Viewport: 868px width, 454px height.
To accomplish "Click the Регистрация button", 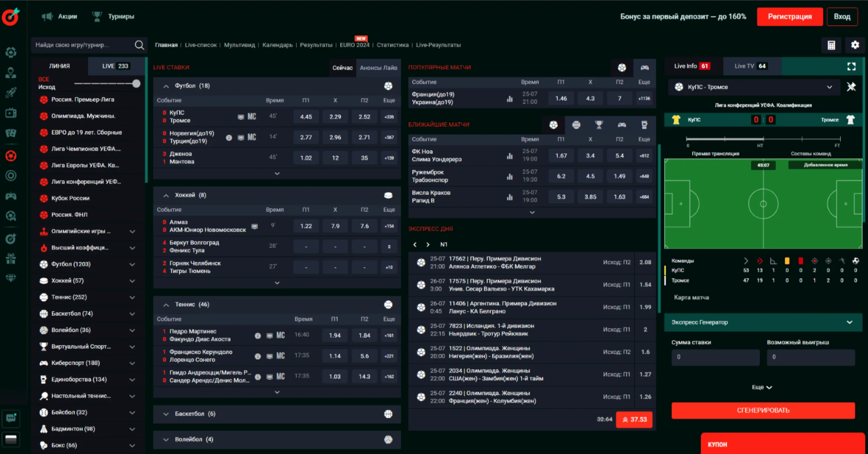I will (790, 17).
